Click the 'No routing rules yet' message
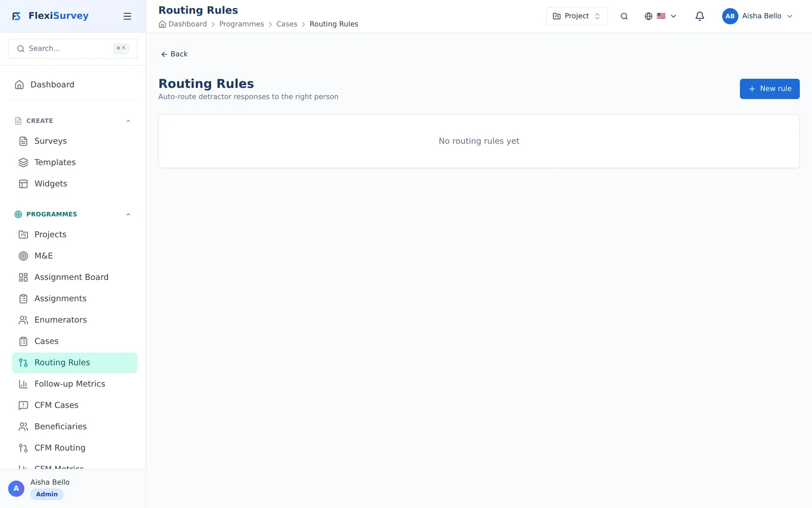This screenshot has height=508, width=812. [479, 141]
